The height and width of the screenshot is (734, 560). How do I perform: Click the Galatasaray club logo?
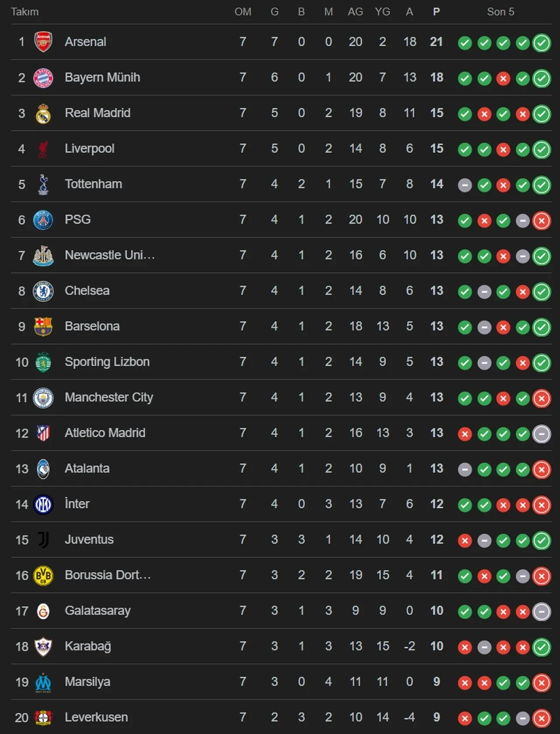43,611
